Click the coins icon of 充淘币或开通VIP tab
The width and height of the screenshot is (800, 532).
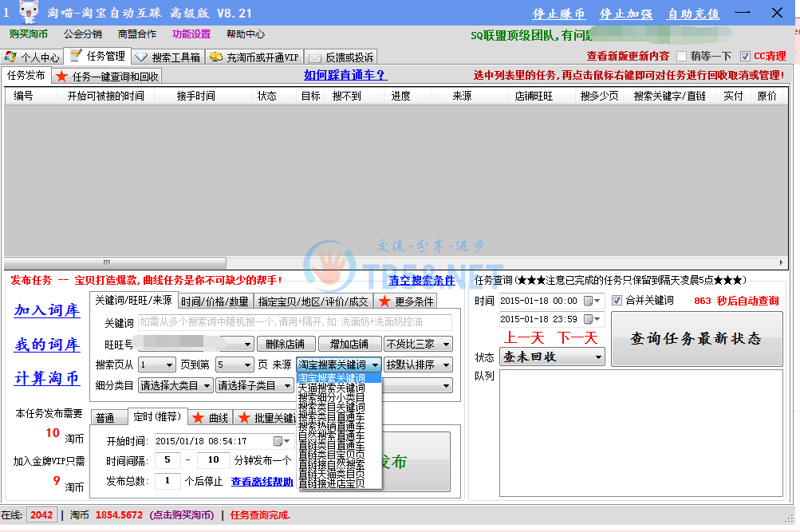pyautogui.click(x=216, y=57)
